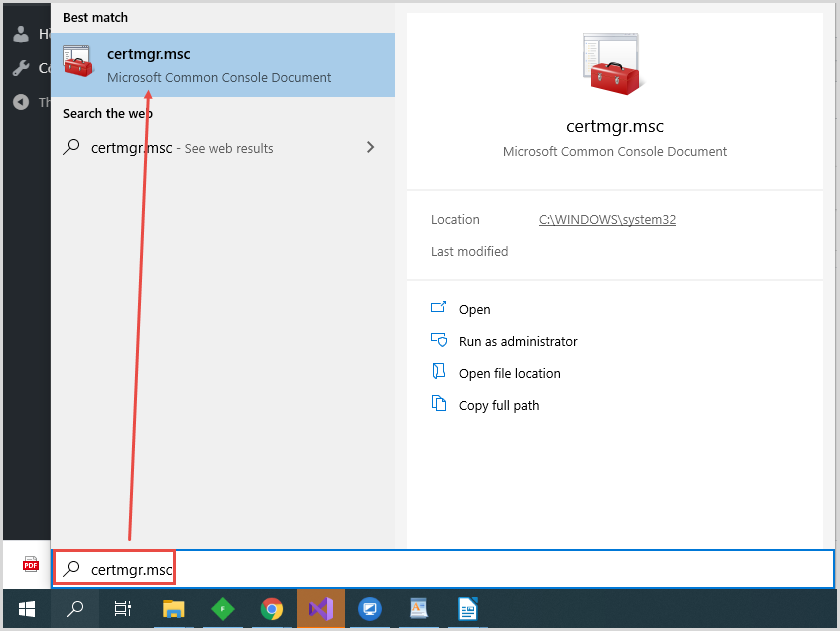Open the green diamond app in taskbar
Screen dimensions: 840x631
[x=222, y=609]
